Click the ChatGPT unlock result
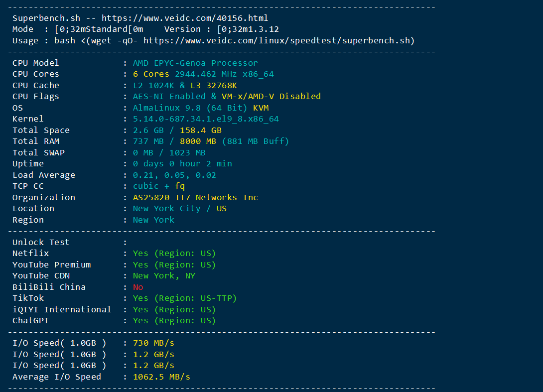The image size is (543, 392). 174,321
